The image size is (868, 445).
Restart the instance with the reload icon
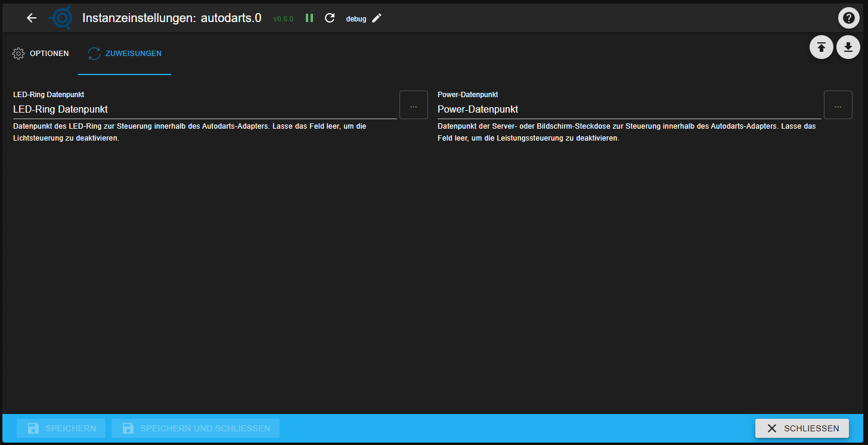coord(330,18)
